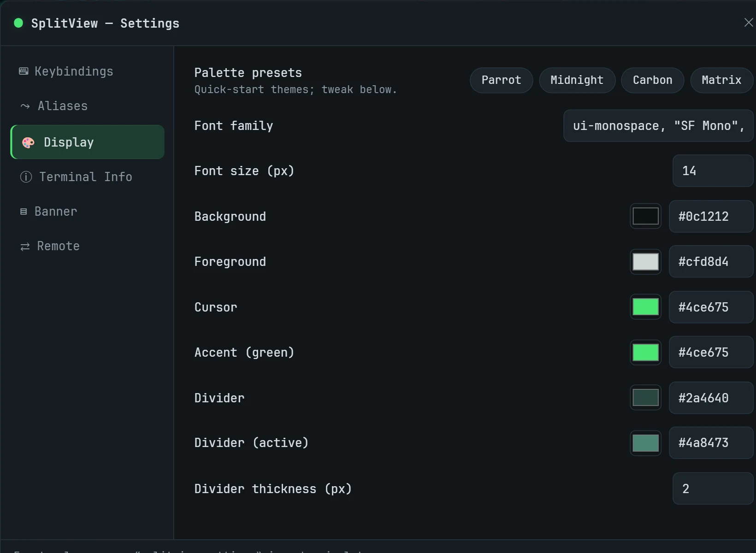Click the Accent (green) hex field
This screenshot has width=756, height=553.
pos(711,353)
